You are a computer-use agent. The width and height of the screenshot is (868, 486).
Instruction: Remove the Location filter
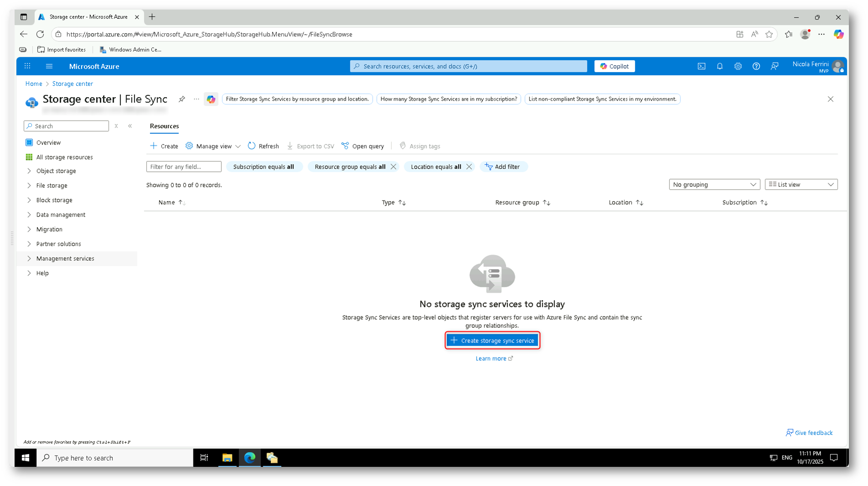[x=469, y=166]
